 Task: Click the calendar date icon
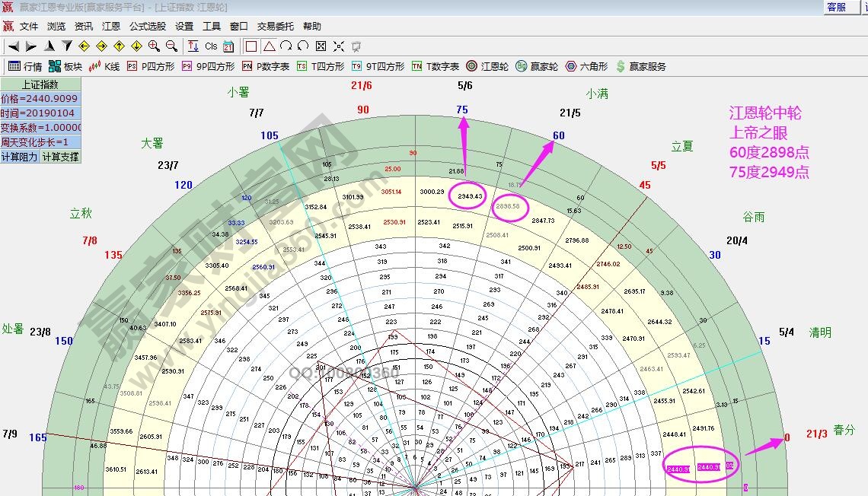coord(228,46)
